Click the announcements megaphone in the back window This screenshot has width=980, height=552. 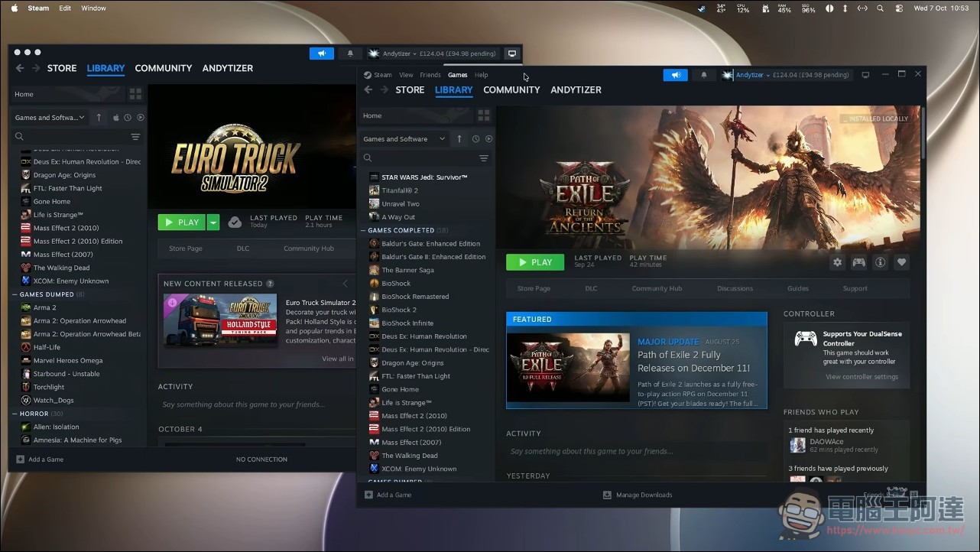click(x=322, y=54)
